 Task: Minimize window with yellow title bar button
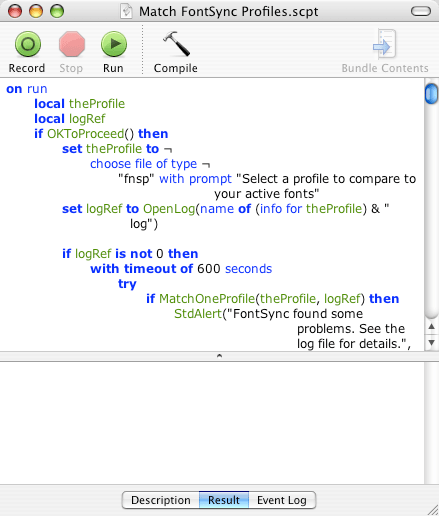pos(36,11)
